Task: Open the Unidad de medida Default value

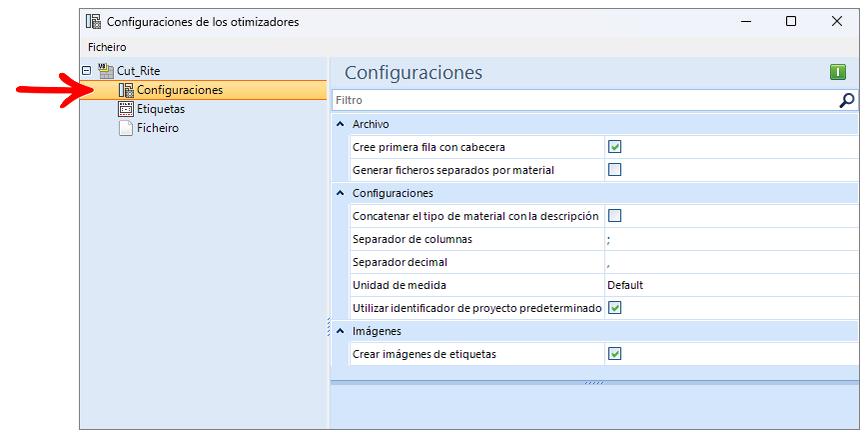Action: point(731,285)
